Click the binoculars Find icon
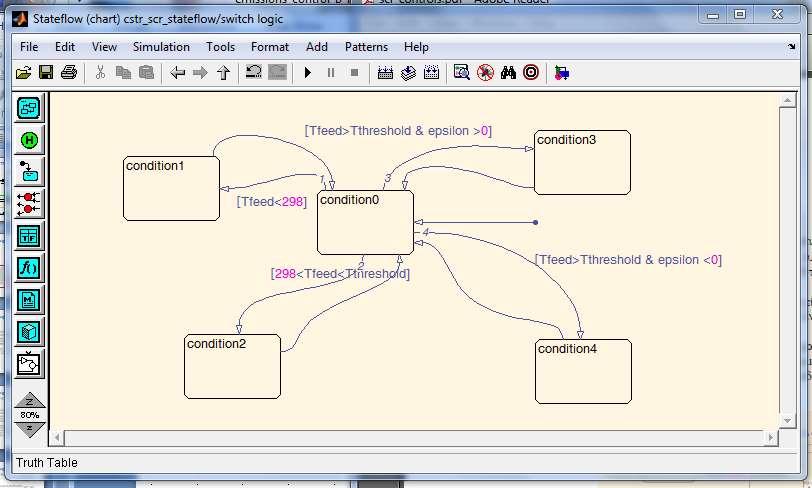 point(508,73)
